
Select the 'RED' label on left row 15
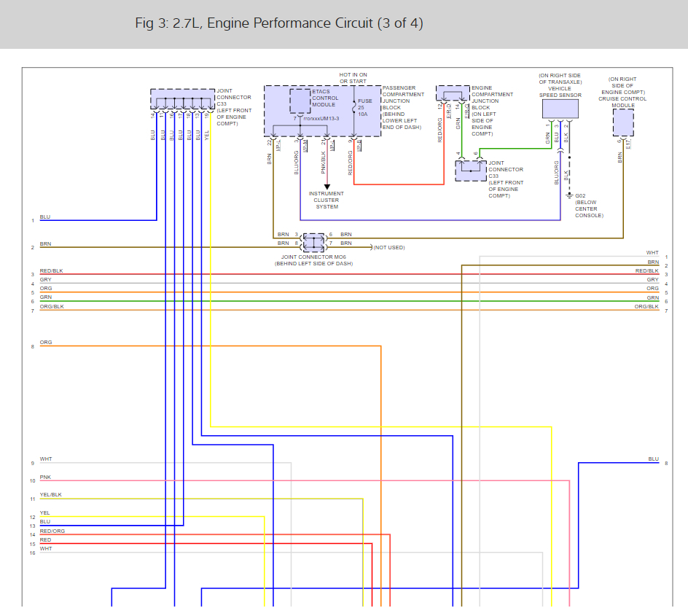[x=46, y=539]
